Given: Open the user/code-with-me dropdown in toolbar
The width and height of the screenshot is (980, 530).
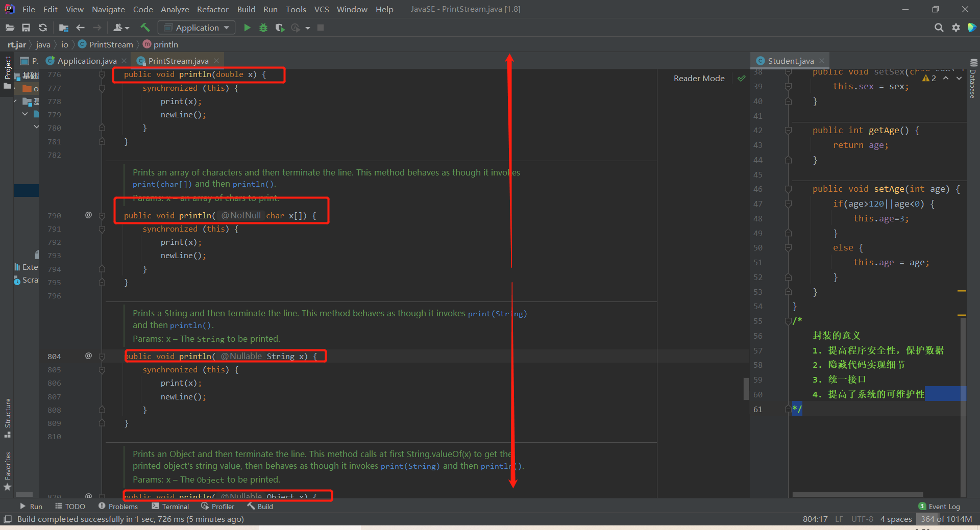Looking at the screenshot, I should (x=121, y=28).
